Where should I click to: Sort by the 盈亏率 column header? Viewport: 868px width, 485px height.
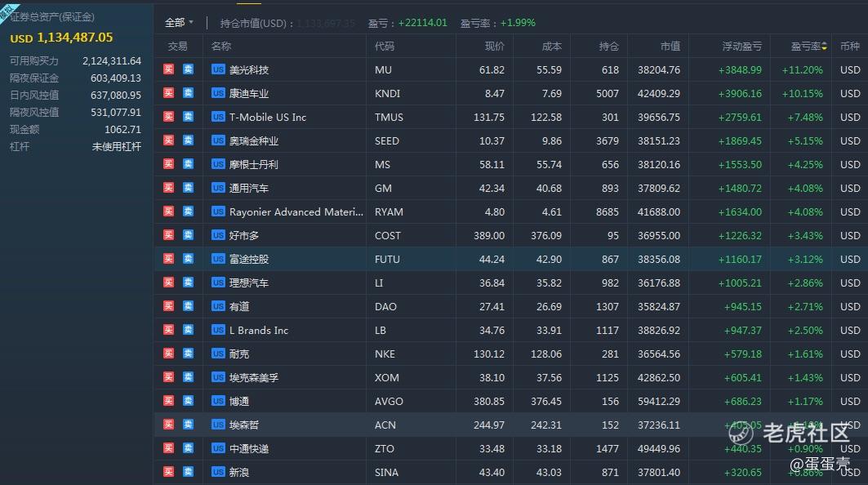[808, 46]
